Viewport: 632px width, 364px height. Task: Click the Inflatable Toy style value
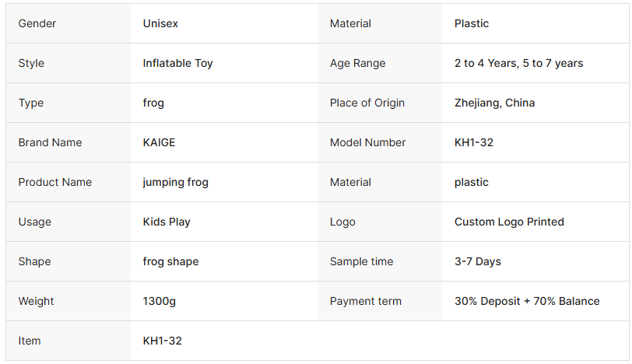[x=177, y=63]
